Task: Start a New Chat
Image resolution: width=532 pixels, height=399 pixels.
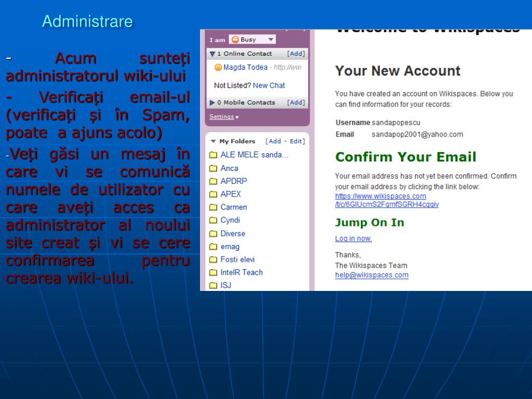Action: coord(269,86)
